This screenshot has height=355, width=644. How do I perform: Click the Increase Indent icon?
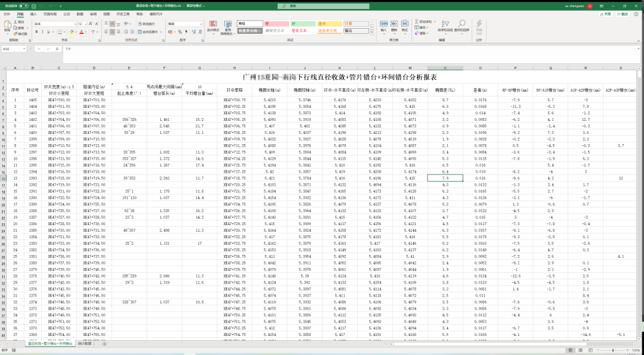coord(132,32)
